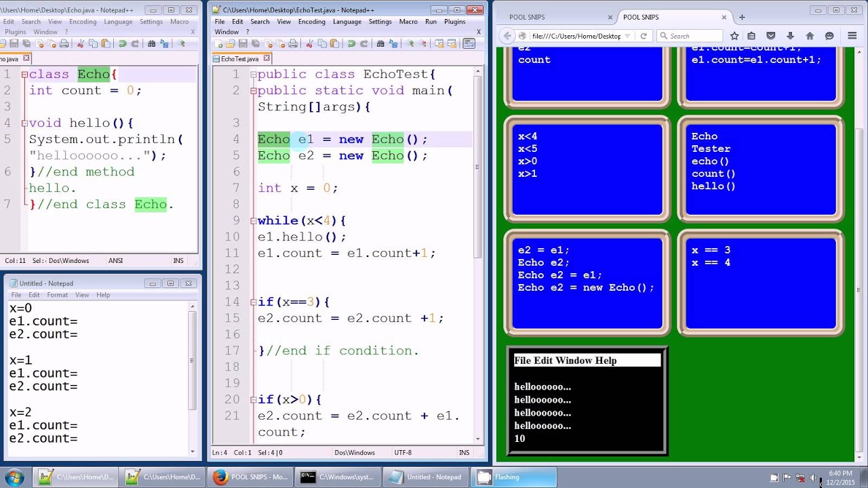Open the Firefox hamburger menu
This screenshot has width=868, height=488.
tap(852, 36)
